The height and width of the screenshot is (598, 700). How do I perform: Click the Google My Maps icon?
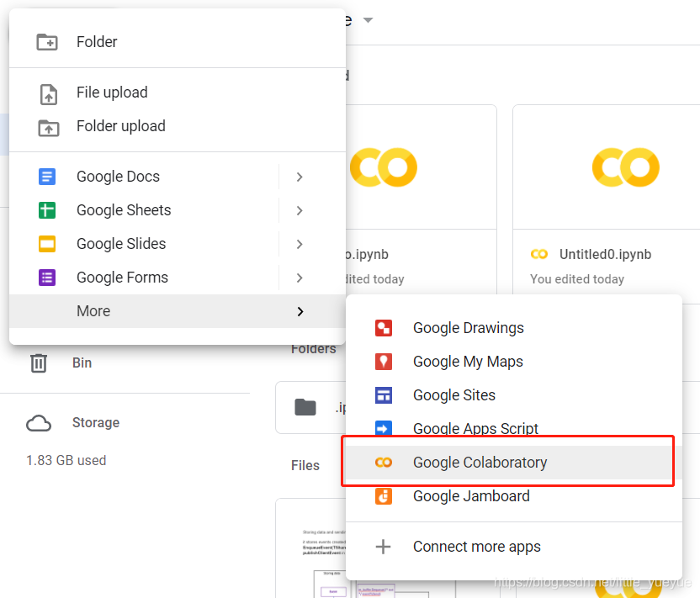[x=384, y=362]
